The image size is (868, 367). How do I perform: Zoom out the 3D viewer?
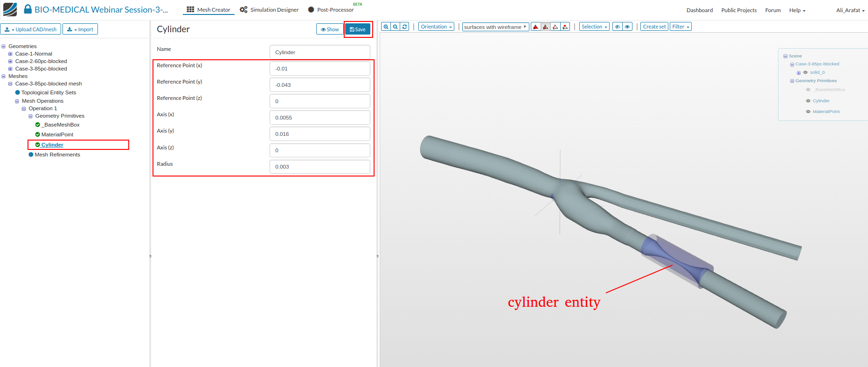[x=396, y=27]
